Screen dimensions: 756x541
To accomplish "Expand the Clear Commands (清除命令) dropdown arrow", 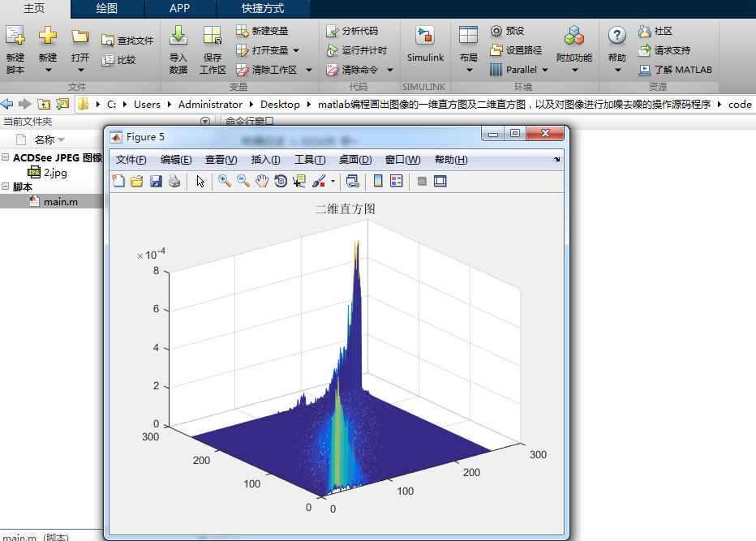I will (390, 70).
